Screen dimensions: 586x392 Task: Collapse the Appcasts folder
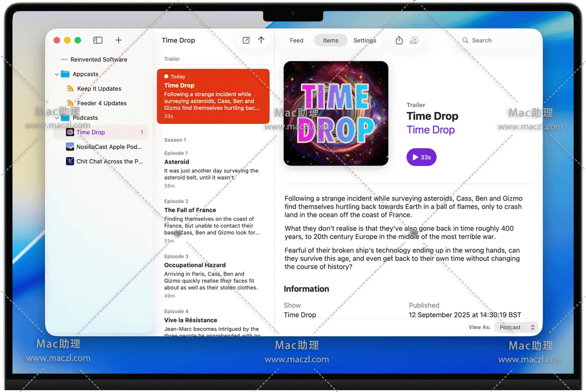pyautogui.click(x=57, y=74)
